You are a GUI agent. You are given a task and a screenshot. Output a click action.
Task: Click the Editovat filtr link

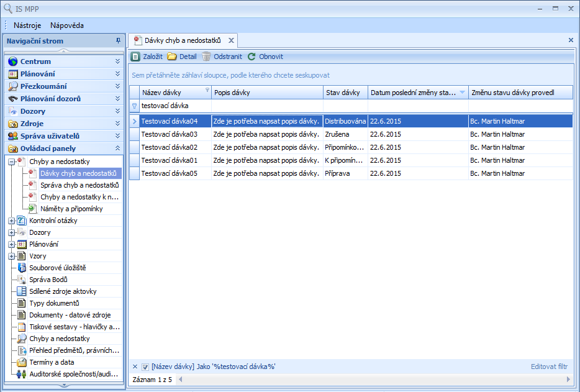(x=549, y=367)
